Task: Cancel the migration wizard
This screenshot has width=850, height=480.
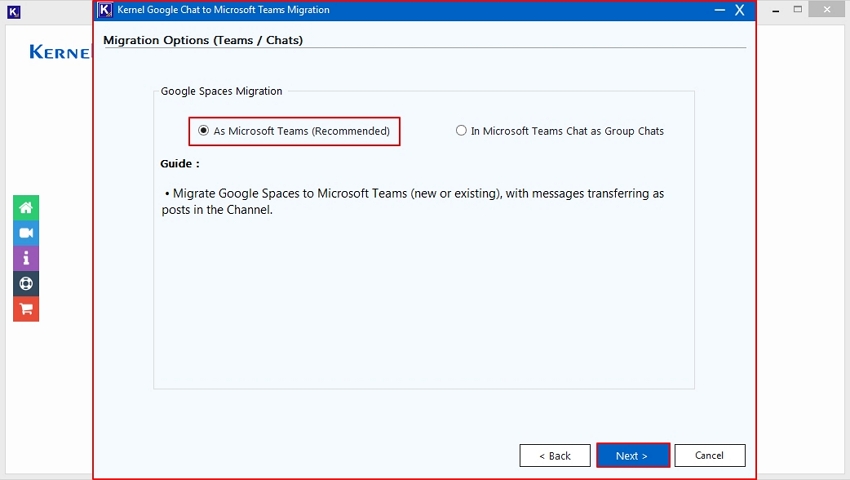Action: (x=709, y=456)
